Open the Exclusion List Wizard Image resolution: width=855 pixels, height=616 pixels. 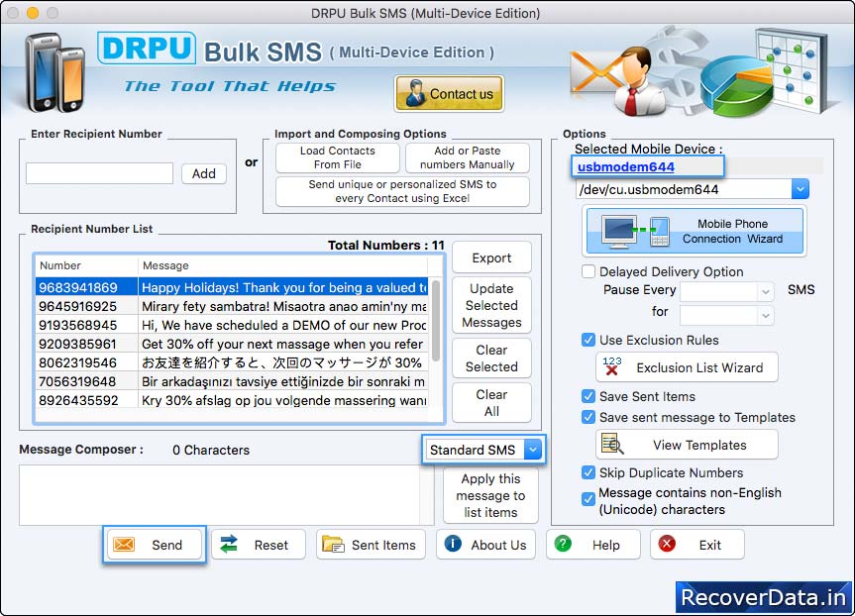point(687,367)
